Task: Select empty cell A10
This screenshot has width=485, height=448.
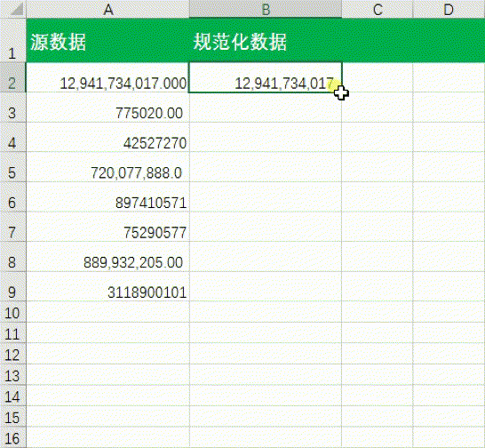Action: click(108, 312)
